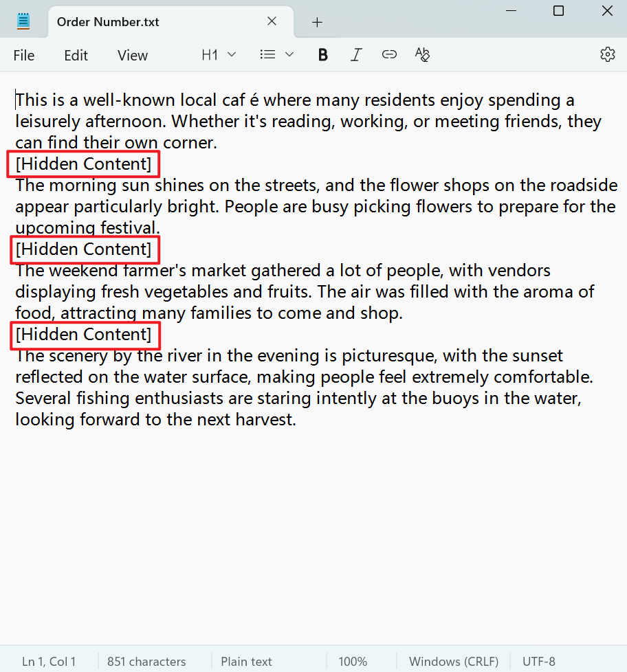Open the H1 heading style dropdown
Screen dimensions: 627x672
232,54
